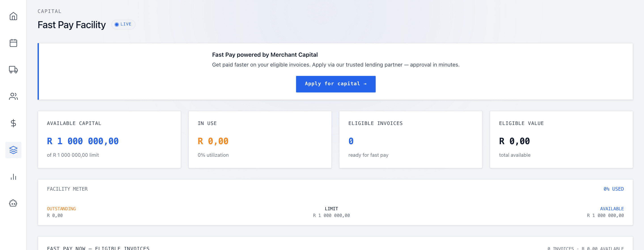Click the 0% USED label
This screenshot has width=644, height=250.
[x=614, y=189]
